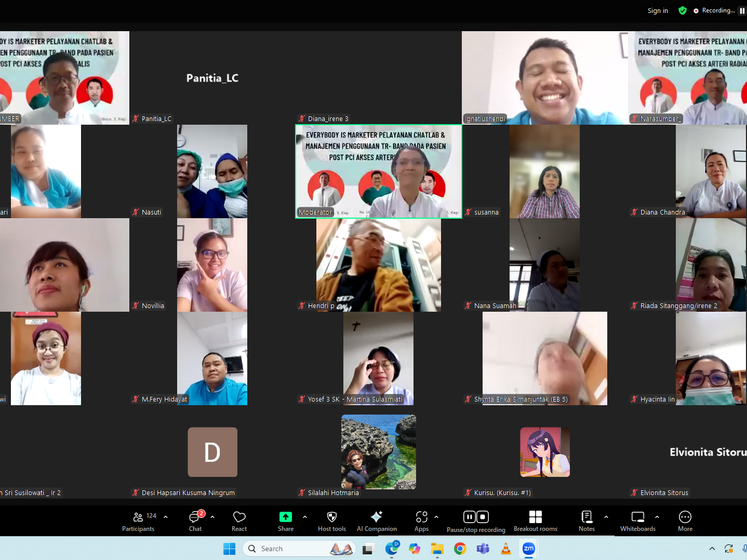Click the React heart icon
The width and height of the screenshot is (747, 560).
[239, 521]
